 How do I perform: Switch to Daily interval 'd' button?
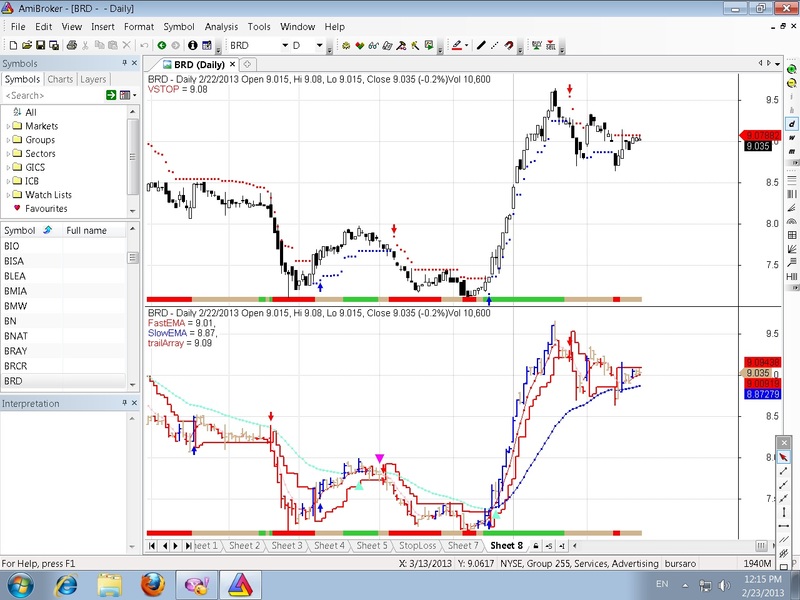(791, 124)
